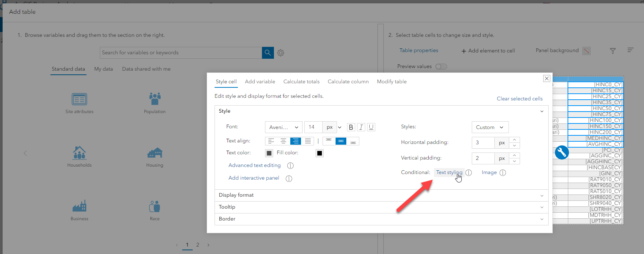Image resolution: width=644 pixels, height=254 pixels.
Task: Click the Clear selected cells link
Action: [520, 99]
